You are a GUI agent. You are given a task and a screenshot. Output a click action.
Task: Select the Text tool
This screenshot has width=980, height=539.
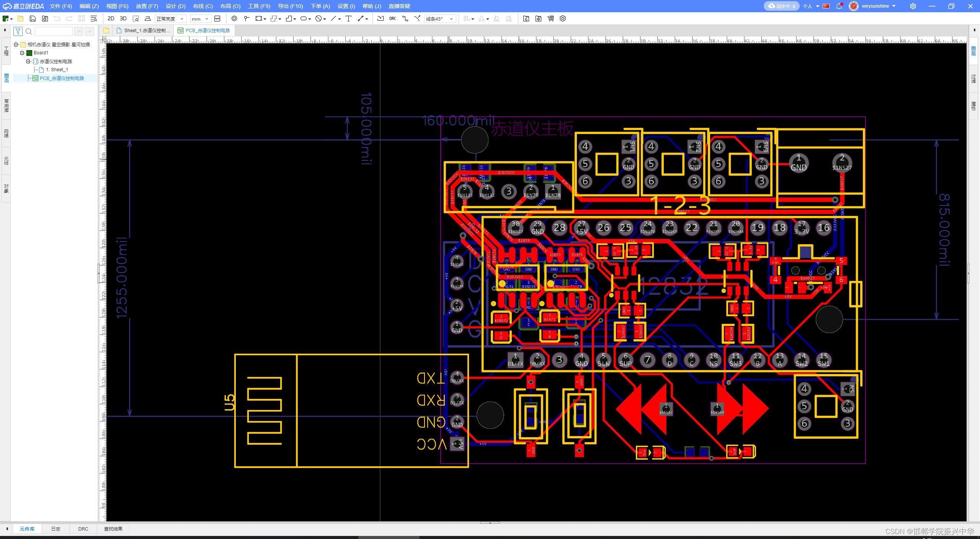tap(348, 18)
